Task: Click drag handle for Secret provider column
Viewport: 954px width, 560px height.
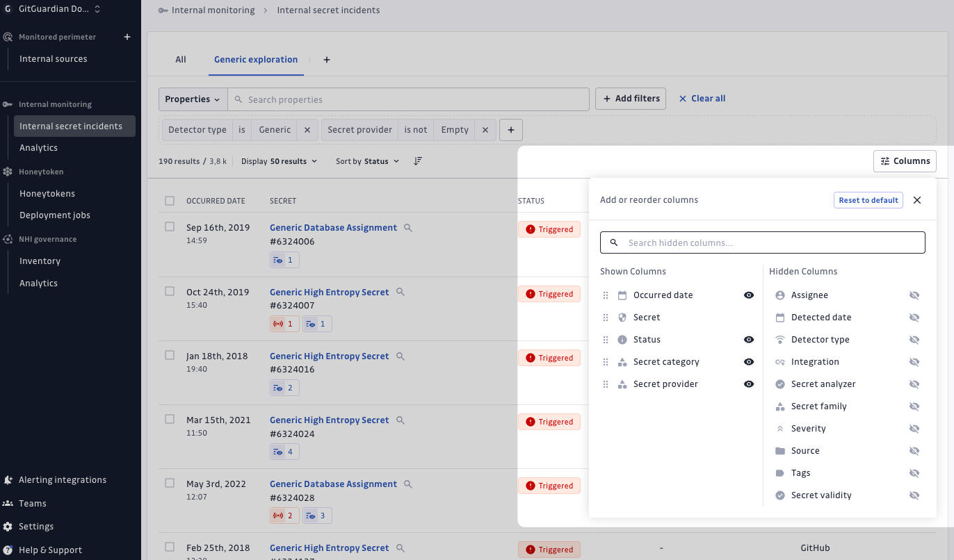Action: click(x=605, y=384)
